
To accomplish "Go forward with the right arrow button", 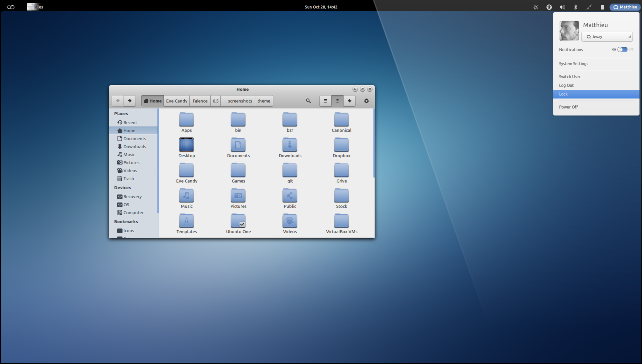I will (x=129, y=101).
